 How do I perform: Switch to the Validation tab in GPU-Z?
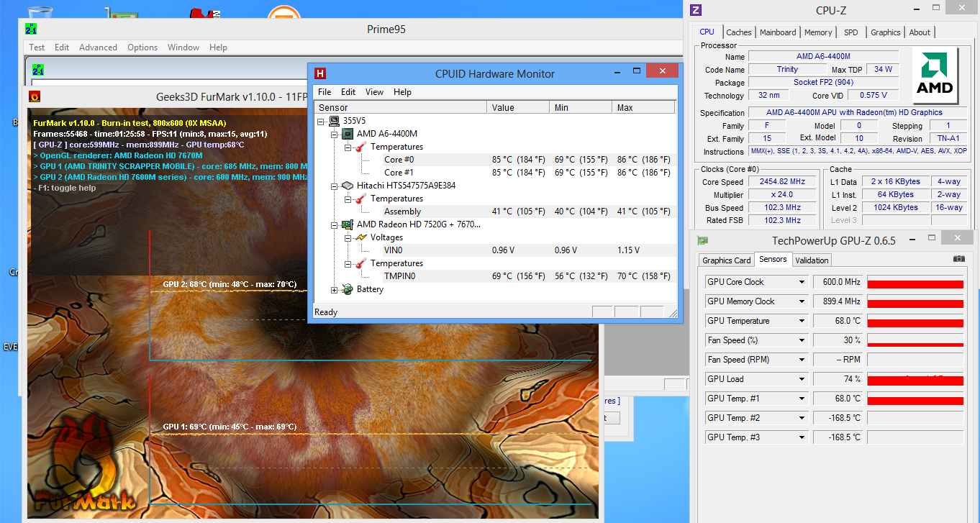812,260
